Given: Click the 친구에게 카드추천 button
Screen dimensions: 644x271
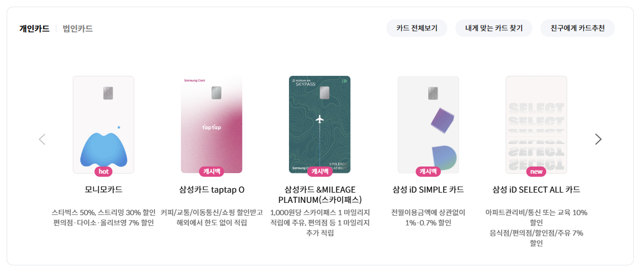Looking at the screenshot, I should [577, 28].
